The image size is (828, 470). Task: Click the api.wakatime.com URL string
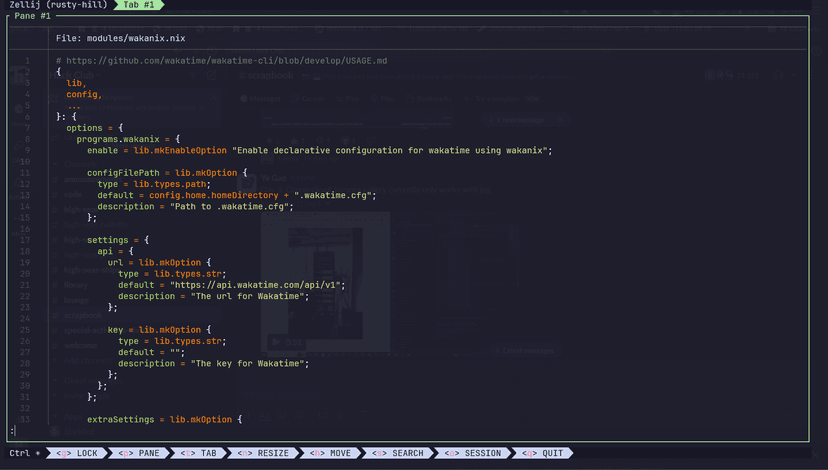257,285
